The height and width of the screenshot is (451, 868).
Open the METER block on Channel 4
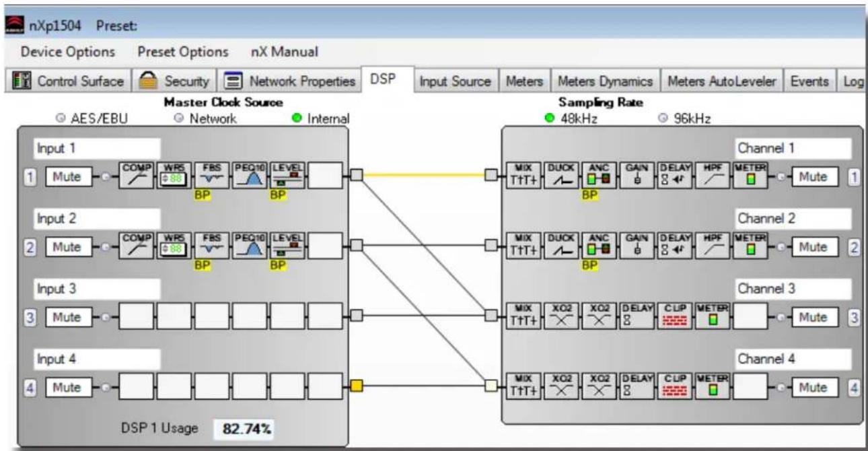tap(713, 387)
